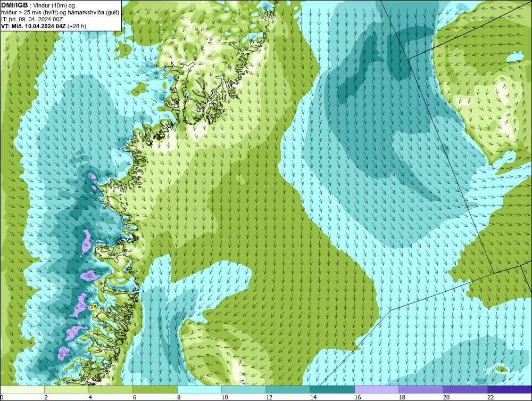
Task: Click the 14–16 m/s legend color
Action: 332,389
